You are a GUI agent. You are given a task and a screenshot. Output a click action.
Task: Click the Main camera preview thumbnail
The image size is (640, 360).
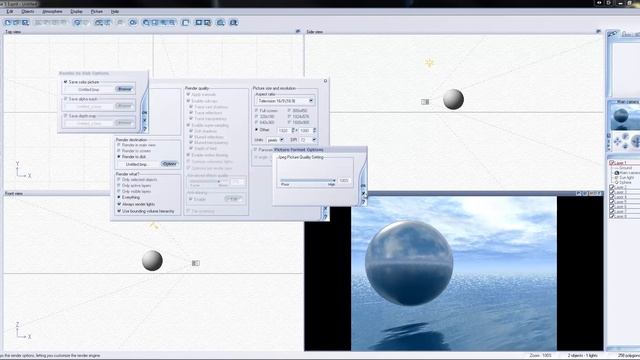coord(624,117)
